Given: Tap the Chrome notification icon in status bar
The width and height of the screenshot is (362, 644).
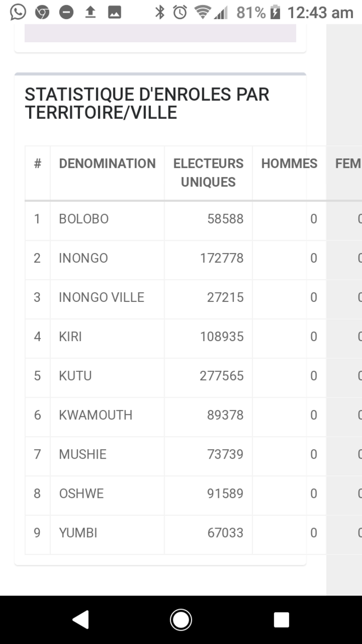Looking at the screenshot, I should pyautogui.click(x=42, y=12).
